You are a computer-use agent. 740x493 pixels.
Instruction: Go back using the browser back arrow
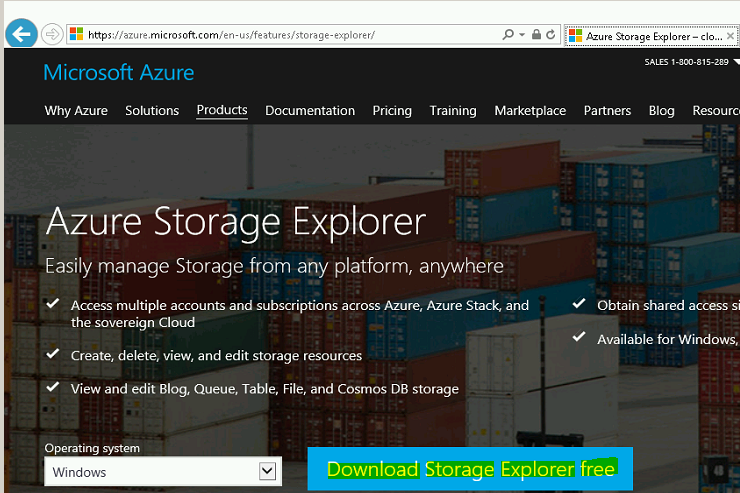21,33
